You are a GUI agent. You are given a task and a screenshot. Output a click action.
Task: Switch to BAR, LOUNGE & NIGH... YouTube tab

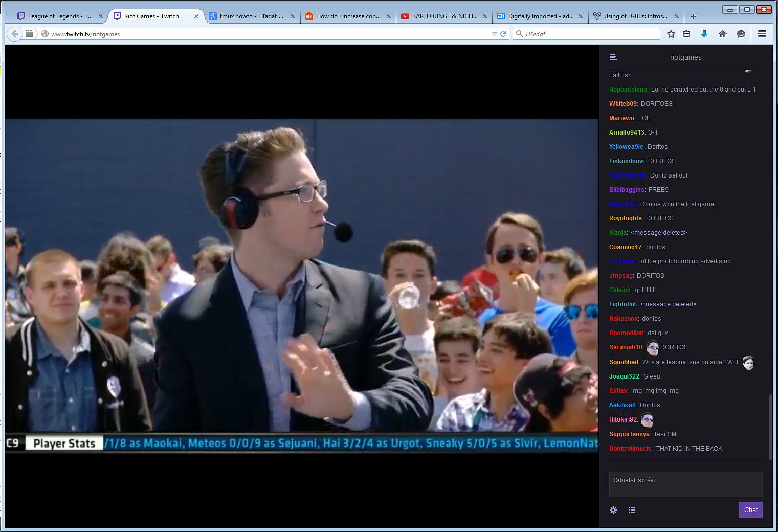point(444,16)
